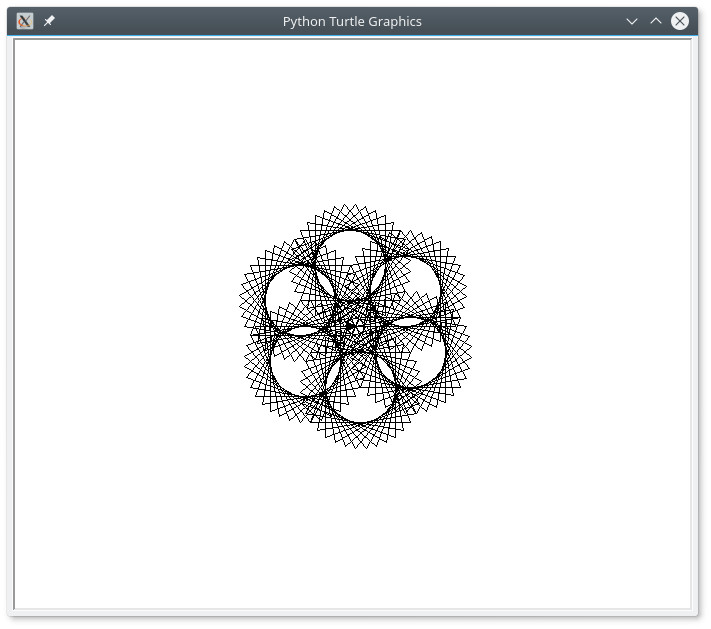711x629 pixels.
Task: Click empty canvas area above the drawing
Action: pyautogui.click(x=354, y=120)
